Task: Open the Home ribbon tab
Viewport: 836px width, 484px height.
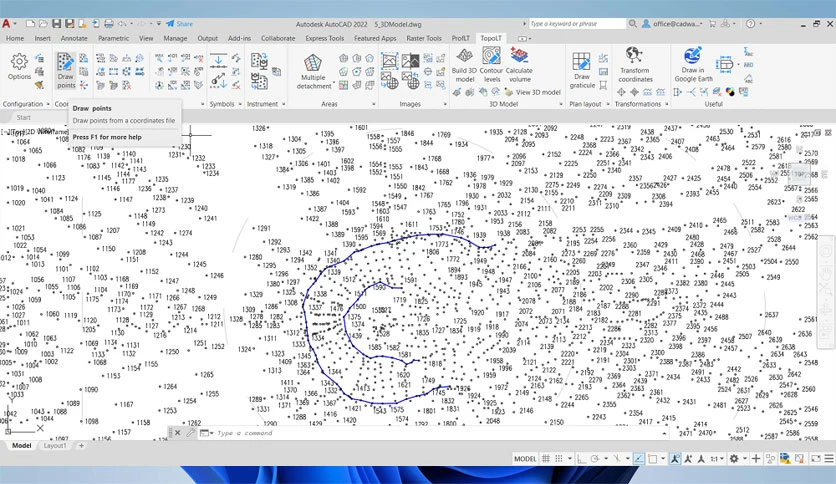Action: point(15,38)
